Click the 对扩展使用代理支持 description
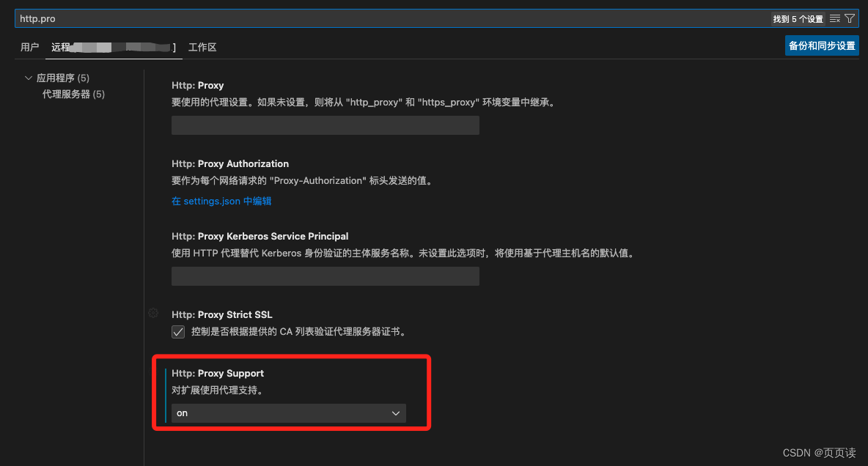Image resolution: width=868 pixels, height=466 pixels. click(218, 391)
